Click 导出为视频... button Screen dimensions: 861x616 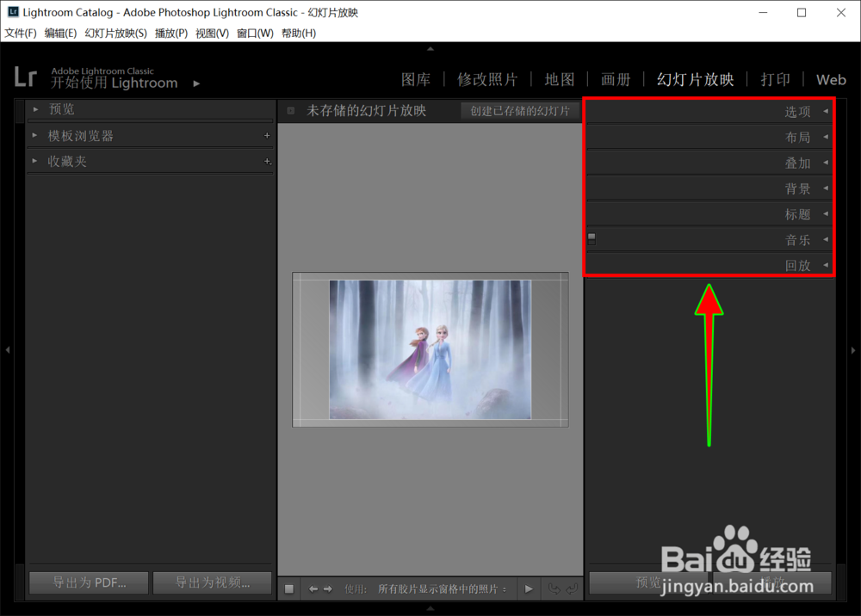pos(213,582)
